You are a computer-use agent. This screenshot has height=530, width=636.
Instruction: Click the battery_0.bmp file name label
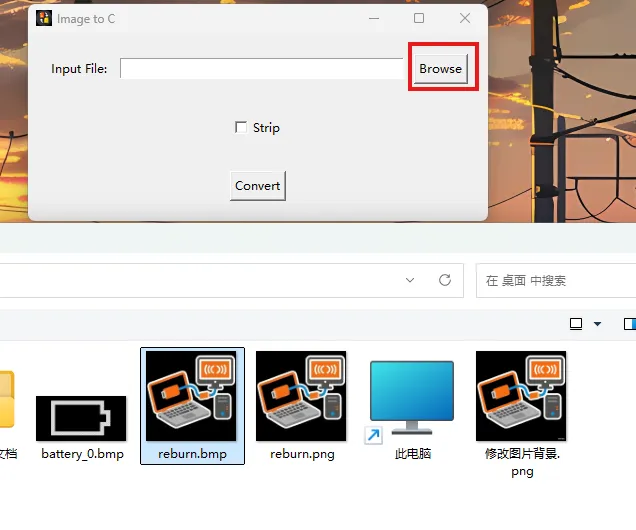(82, 454)
